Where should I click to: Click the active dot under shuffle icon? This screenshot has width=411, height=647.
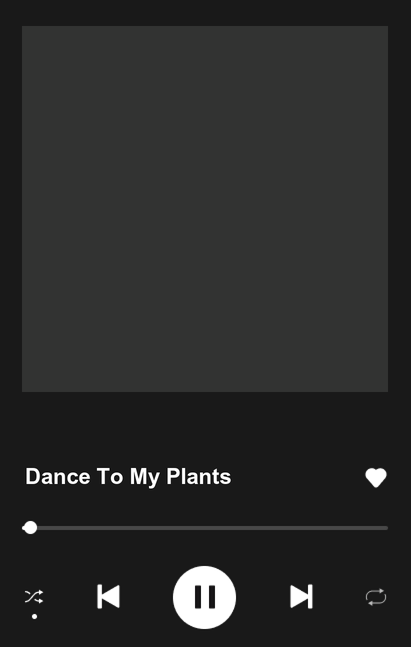(x=35, y=616)
